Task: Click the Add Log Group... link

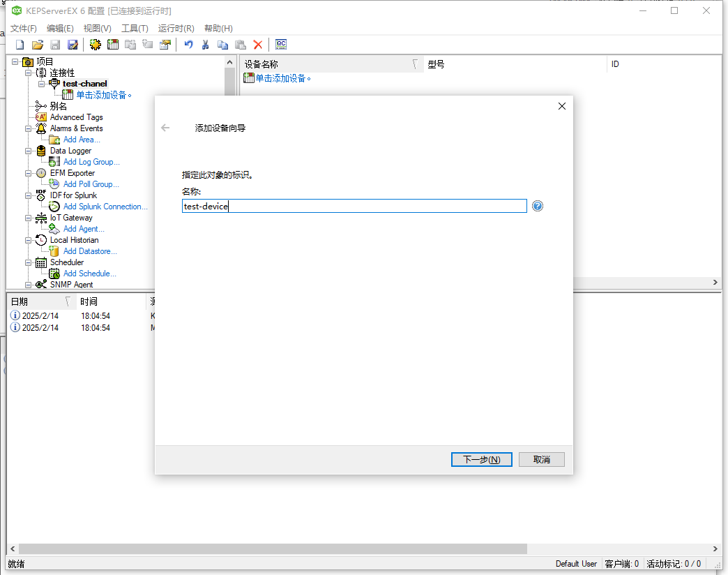Action: tap(91, 162)
